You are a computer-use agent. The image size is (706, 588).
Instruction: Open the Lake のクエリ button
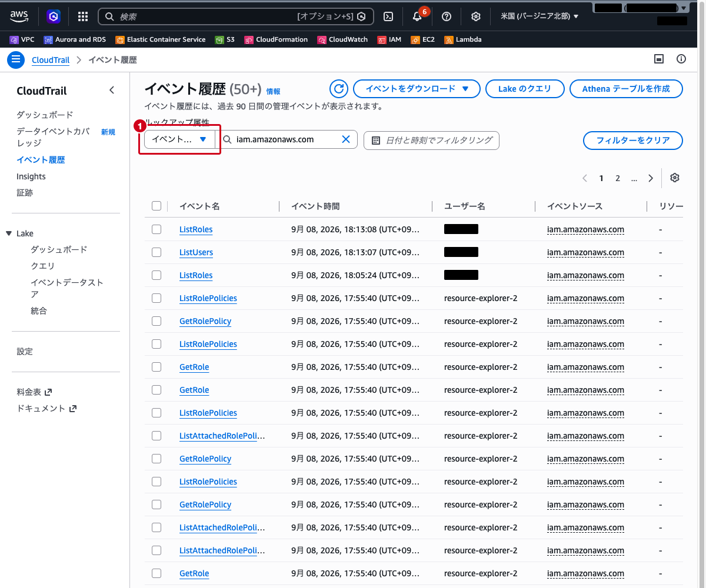[525, 89]
